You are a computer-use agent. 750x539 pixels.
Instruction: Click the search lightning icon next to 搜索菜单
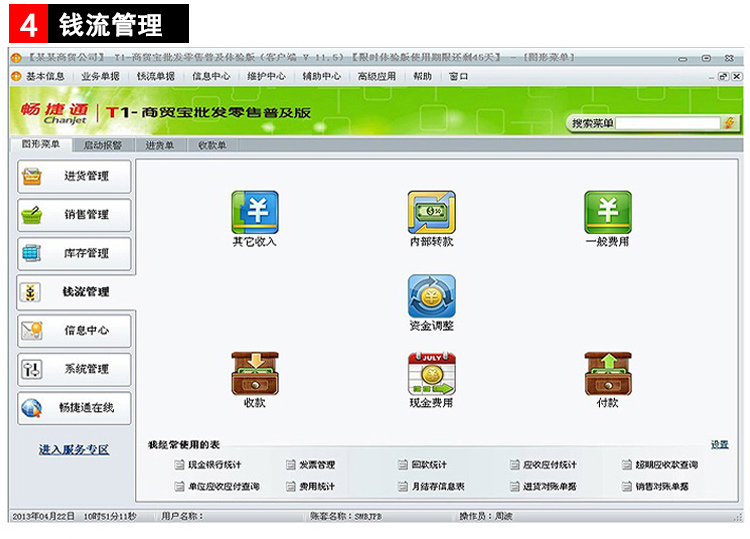729,123
